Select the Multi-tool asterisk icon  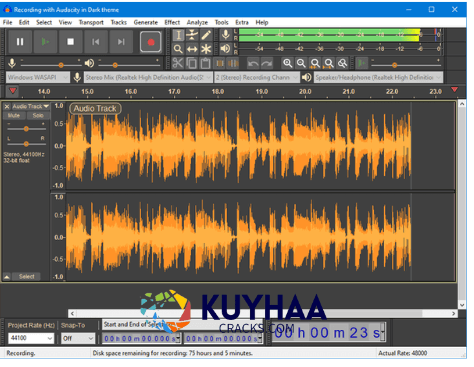(206, 49)
